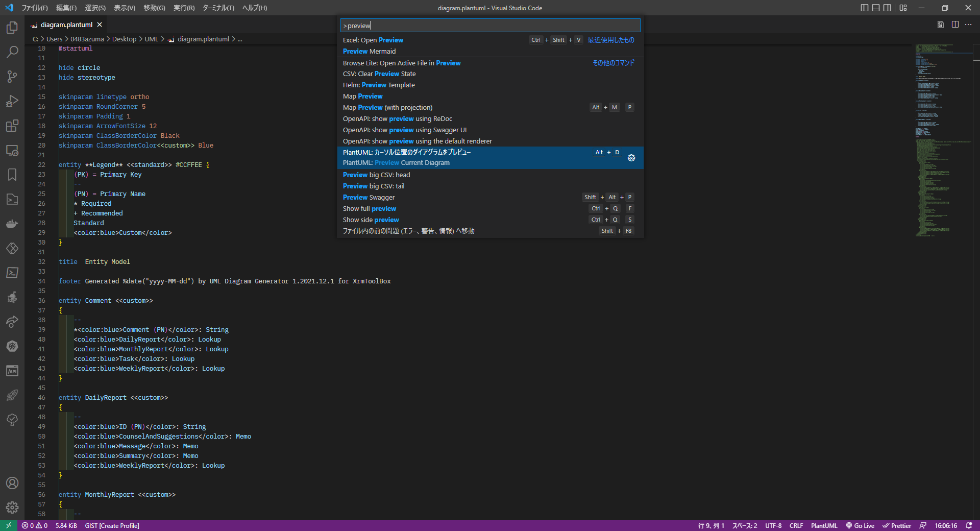Click the minimap code overview
980x531 pixels.
pyautogui.click(x=943, y=140)
